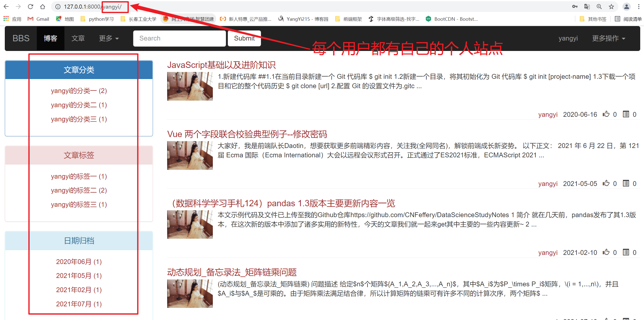Focus the Search input field
This screenshot has width=644, height=320.
pos(179,38)
